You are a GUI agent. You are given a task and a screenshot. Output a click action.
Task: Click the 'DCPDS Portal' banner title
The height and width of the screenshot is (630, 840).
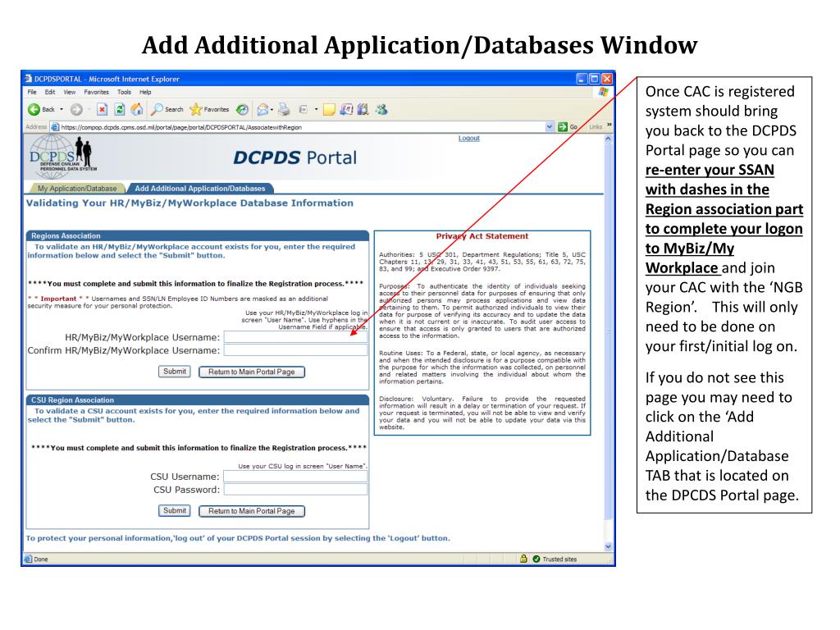point(294,157)
